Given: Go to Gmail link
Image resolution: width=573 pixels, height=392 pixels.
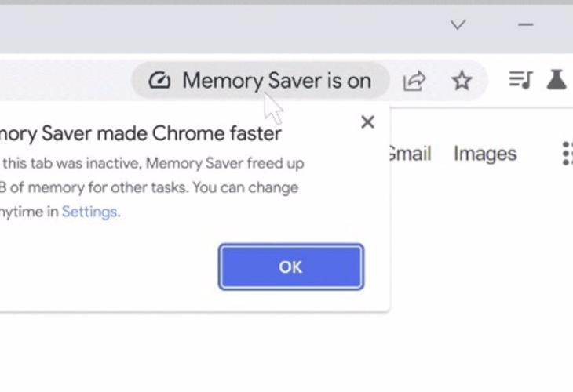Looking at the screenshot, I should pos(409,154).
